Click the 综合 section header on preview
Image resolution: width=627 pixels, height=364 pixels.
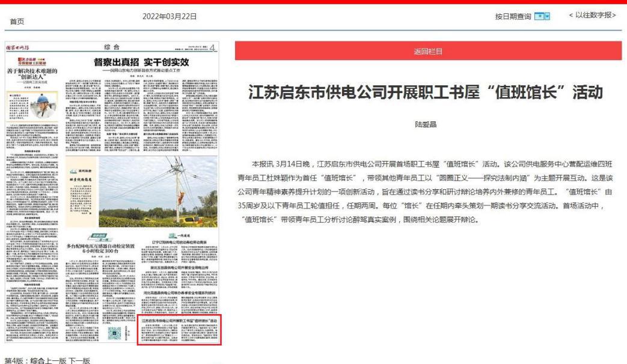[112, 47]
